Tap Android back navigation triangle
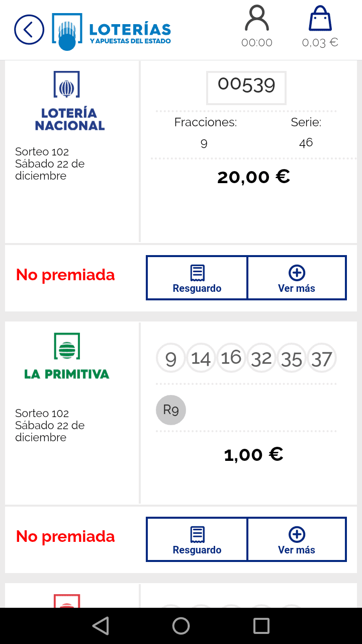This screenshot has height=644, width=362. pyautogui.click(x=101, y=626)
